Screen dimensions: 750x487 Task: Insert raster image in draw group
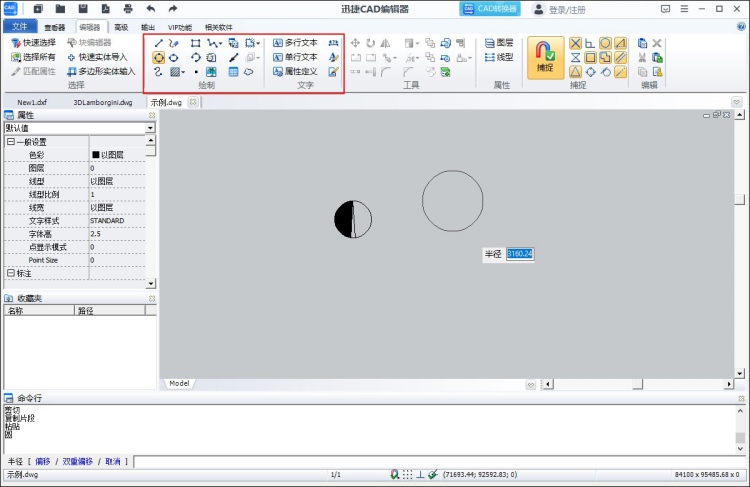211,72
